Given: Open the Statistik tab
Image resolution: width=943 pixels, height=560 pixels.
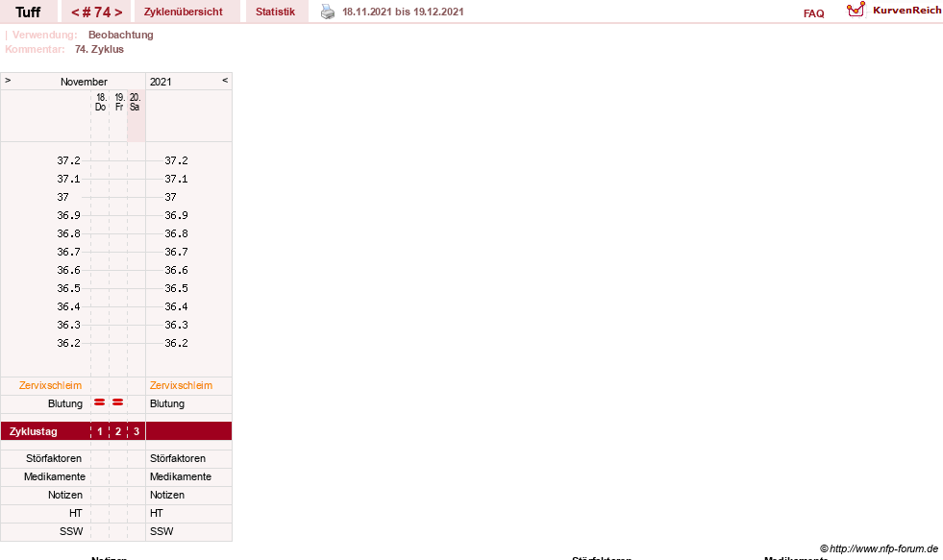Looking at the screenshot, I should 276,12.
